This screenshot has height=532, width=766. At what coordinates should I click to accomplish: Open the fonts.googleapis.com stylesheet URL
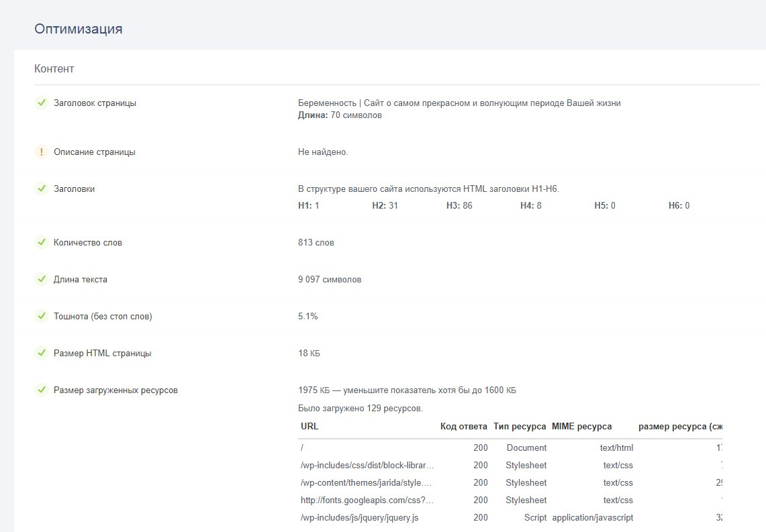367,500
